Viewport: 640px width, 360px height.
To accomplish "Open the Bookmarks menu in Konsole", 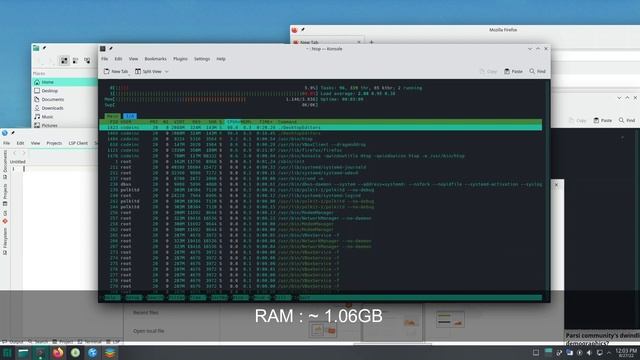I will [x=156, y=59].
